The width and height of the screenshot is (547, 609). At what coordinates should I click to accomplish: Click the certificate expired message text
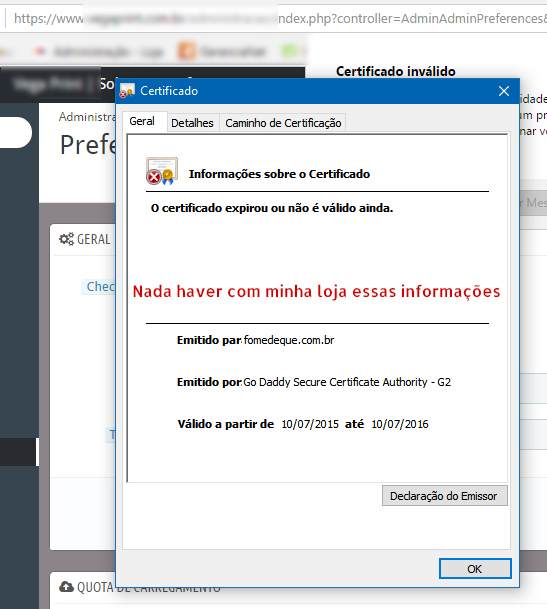(x=272, y=208)
